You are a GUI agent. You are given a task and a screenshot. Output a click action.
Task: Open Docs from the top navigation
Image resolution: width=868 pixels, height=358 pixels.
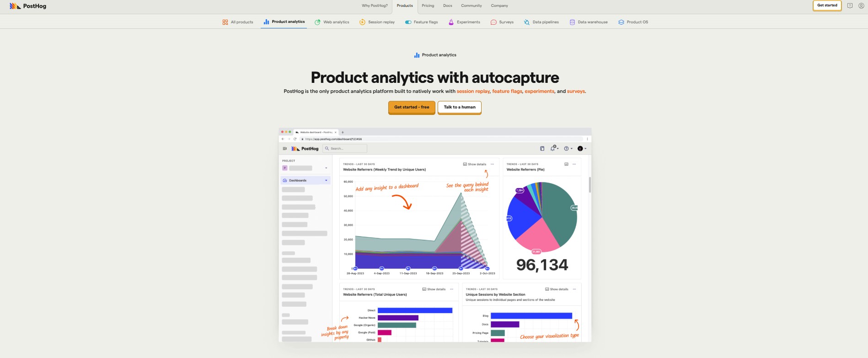click(448, 5)
